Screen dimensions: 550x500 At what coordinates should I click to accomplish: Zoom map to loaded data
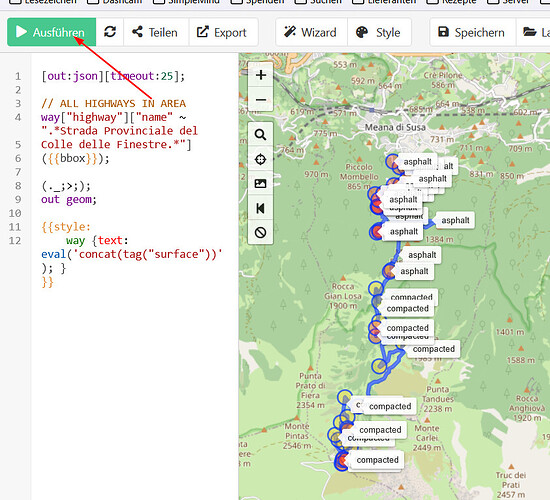pos(260,208)
